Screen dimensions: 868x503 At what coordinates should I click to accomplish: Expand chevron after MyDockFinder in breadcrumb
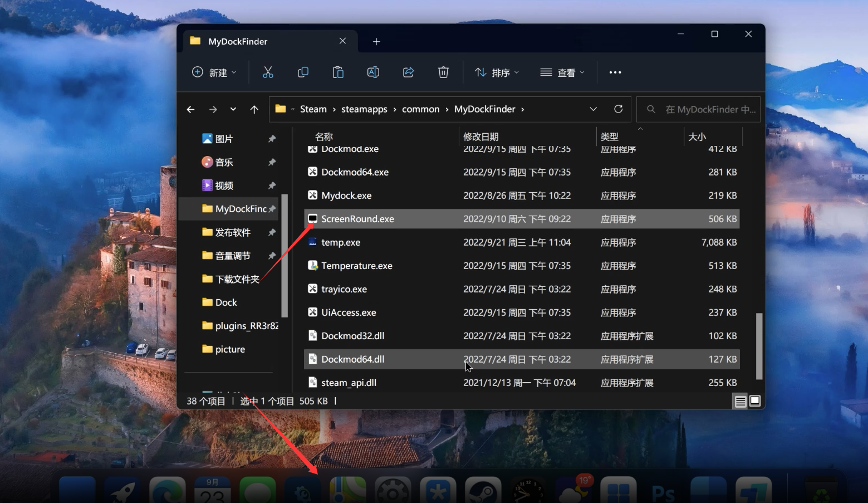(x=523, y=109)
